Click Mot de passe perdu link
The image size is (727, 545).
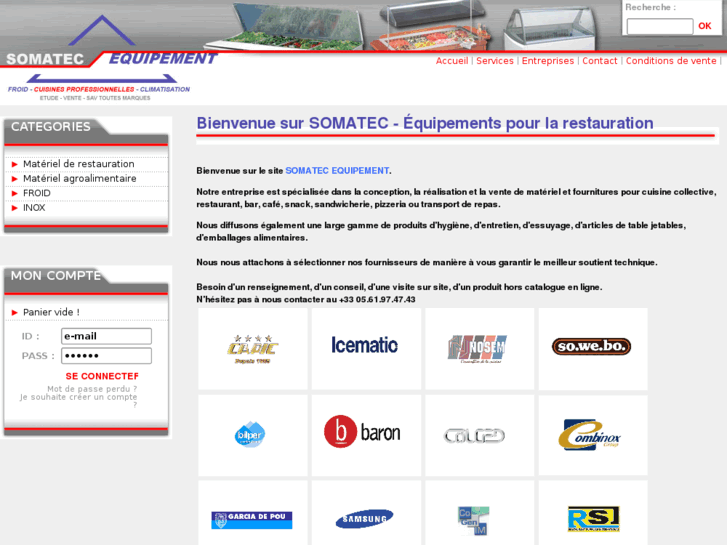[92, 389]
